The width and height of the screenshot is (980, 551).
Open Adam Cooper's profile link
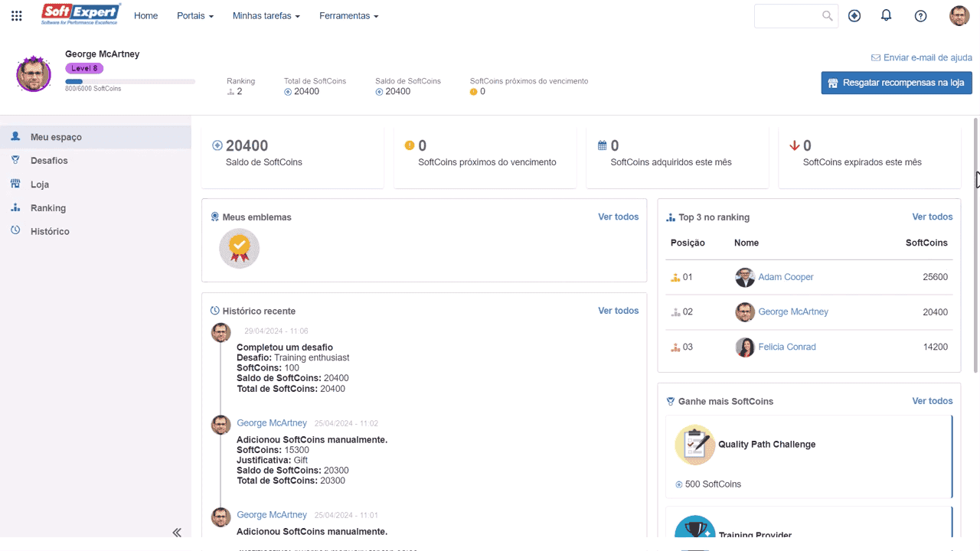point(786,277)
